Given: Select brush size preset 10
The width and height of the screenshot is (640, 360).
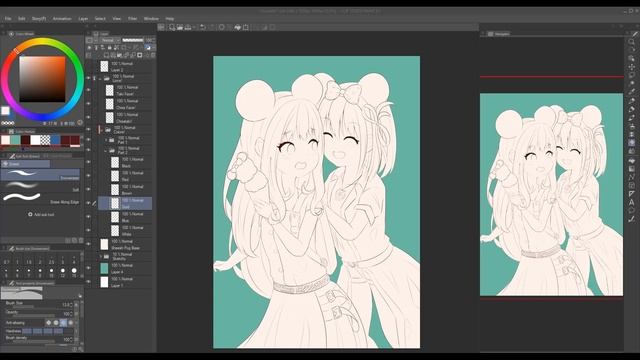Looking at the screenshot, I should pos(51,272).
